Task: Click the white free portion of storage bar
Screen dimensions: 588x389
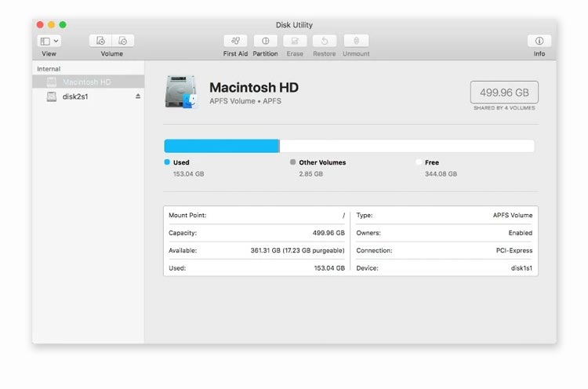Action: [407, 146]
